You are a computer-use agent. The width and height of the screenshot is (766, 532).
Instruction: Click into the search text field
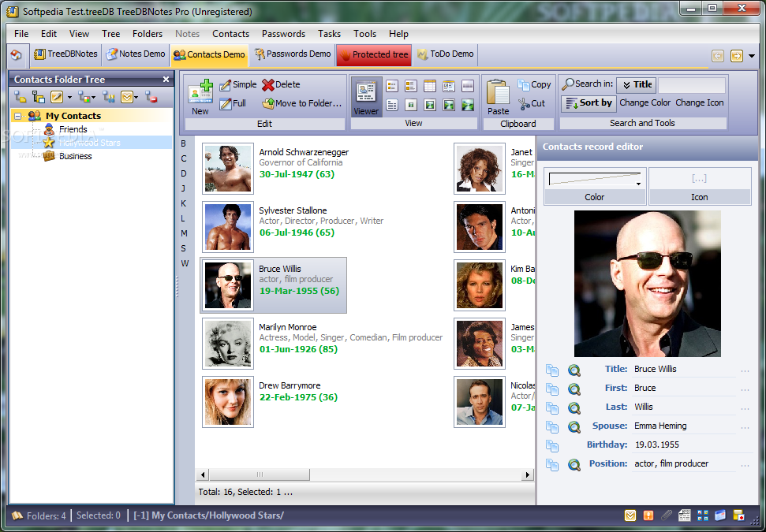[x=692, y=85]
